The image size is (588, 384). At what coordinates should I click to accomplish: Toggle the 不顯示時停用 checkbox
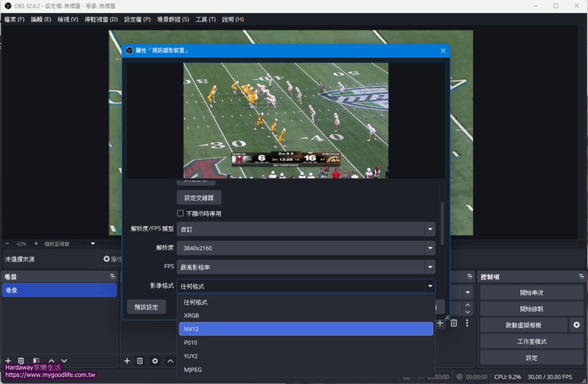click(x=180, y=214)
